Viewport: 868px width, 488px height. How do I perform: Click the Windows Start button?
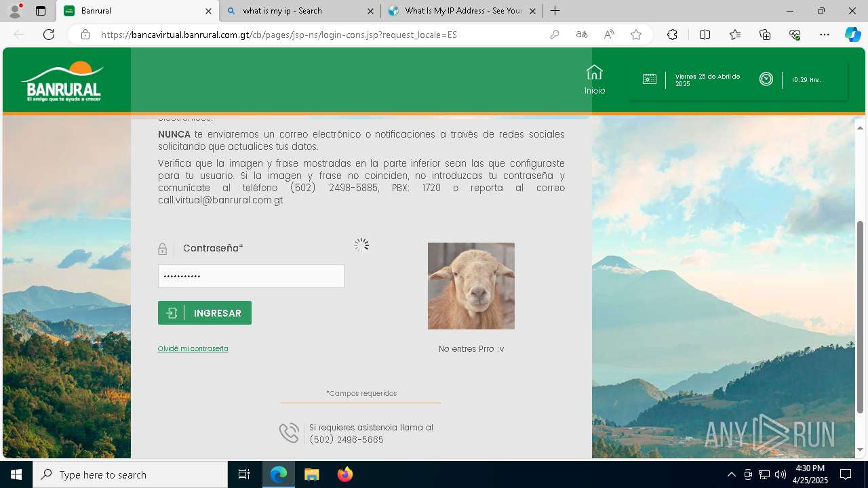click(x=16, y=474)
